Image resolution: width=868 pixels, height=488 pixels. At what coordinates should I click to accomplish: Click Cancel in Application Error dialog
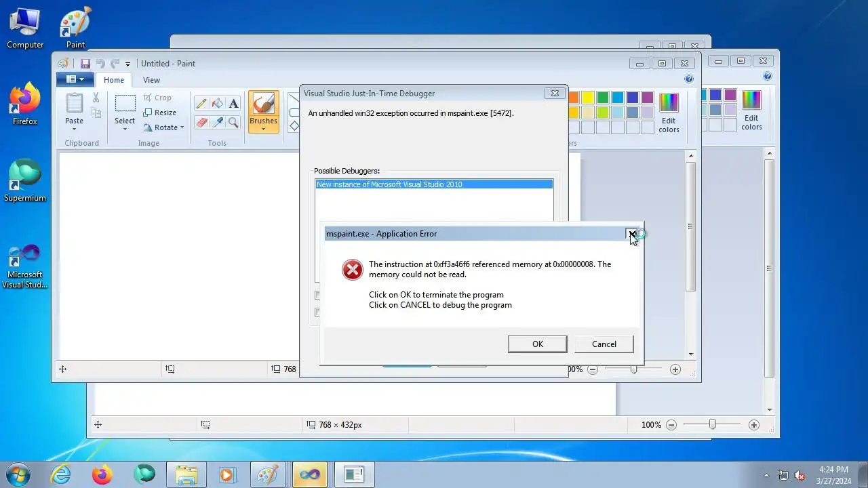[x=604, y=344]
